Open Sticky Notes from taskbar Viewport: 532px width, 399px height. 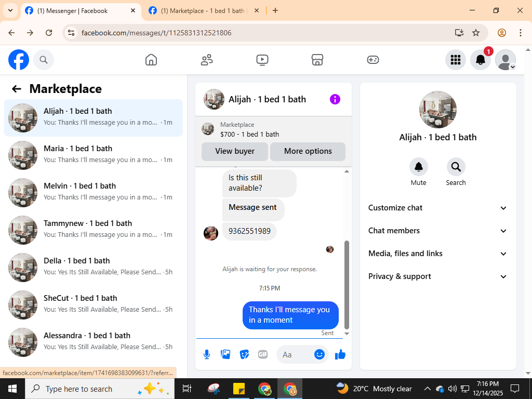point(239,389)
